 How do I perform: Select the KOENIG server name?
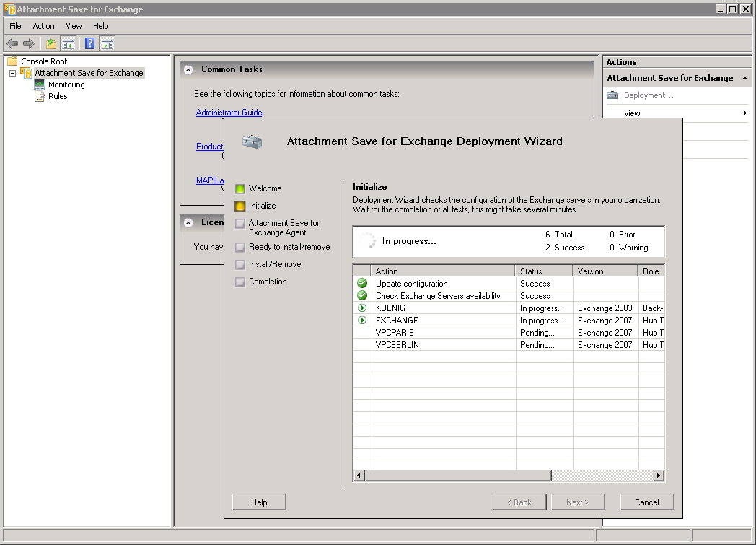pyautogui.click(x=390, y=308)
